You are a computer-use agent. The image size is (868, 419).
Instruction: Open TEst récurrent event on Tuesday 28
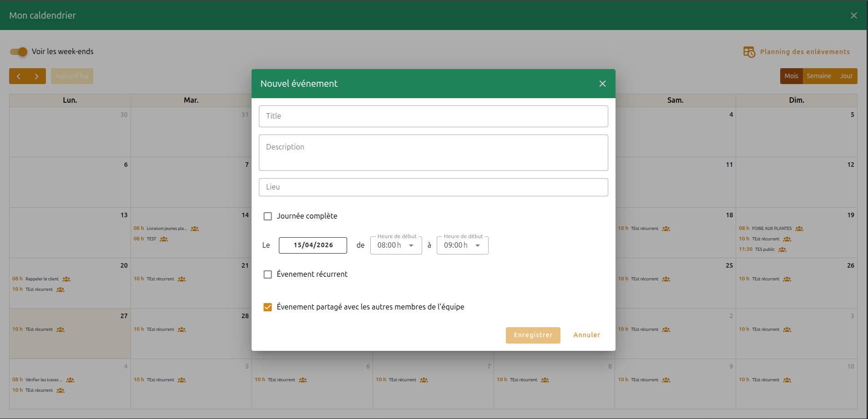[160, 329]
